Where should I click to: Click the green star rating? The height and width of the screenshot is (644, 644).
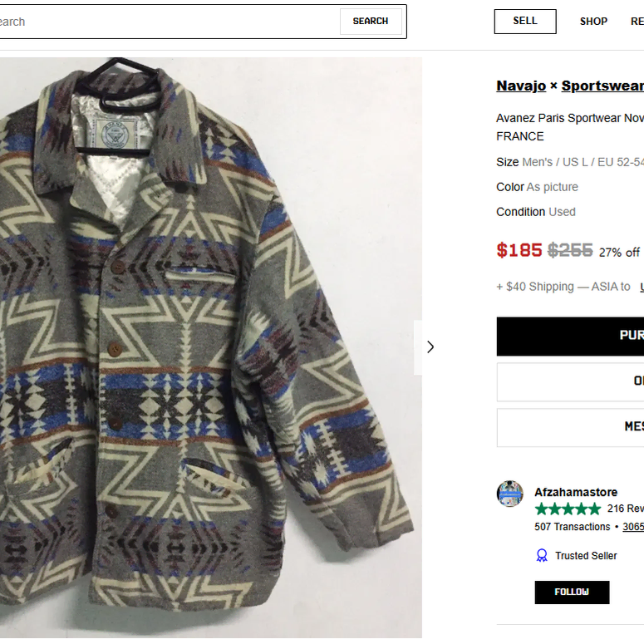point(568,509)
